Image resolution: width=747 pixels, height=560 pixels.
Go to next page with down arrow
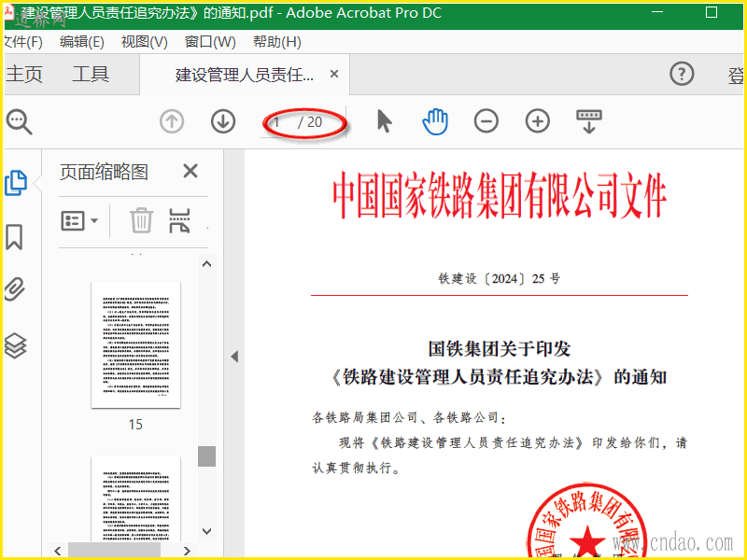point(223,121)
